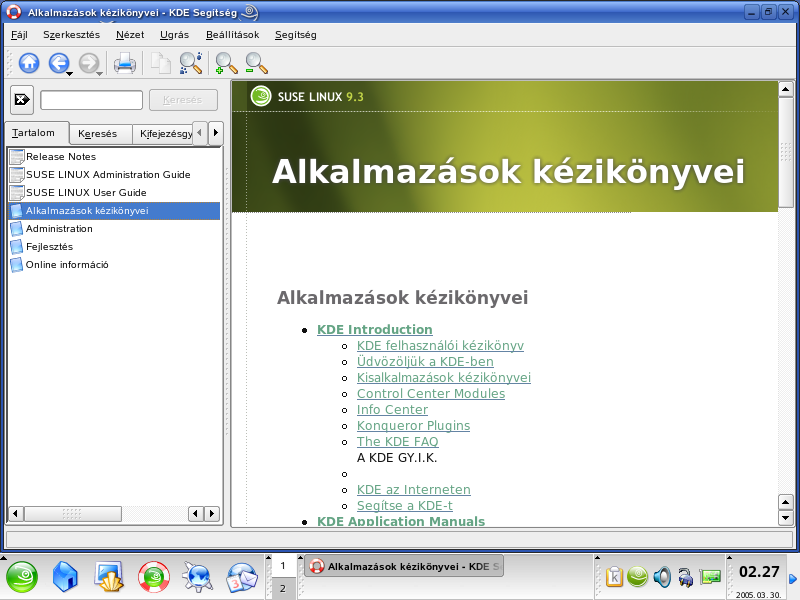Image resolution: width=800 pixels, height=600 pixels.
Task: Focus the search text input field
Action: click(91, 100)
